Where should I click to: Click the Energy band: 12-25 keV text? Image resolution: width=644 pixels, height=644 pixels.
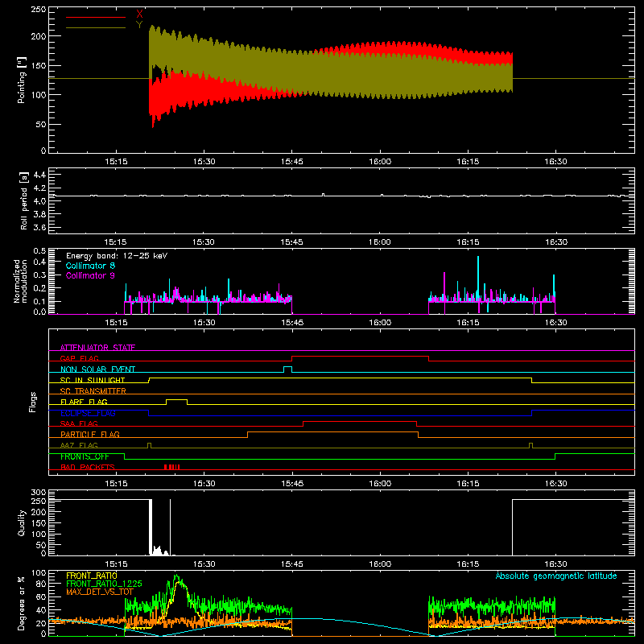[117, 256]
